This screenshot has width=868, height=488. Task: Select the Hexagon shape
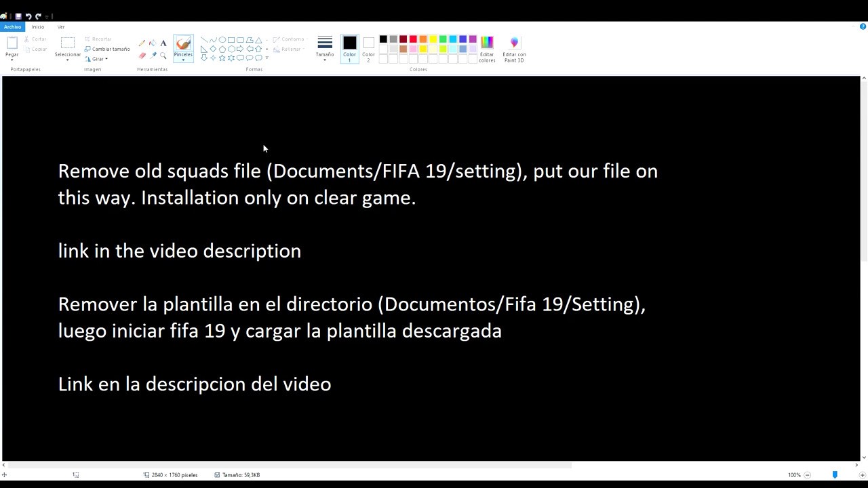point(231,49)
